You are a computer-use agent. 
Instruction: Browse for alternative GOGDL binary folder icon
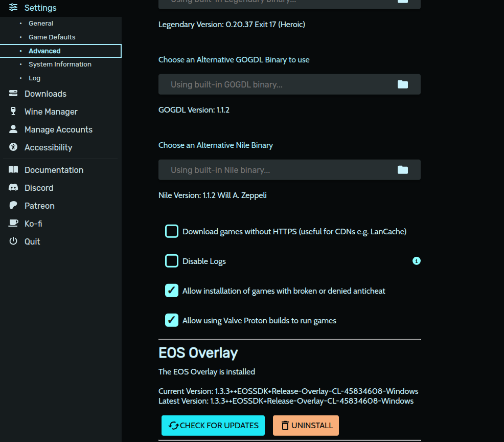pyautogui.click(x=402, y=84)
